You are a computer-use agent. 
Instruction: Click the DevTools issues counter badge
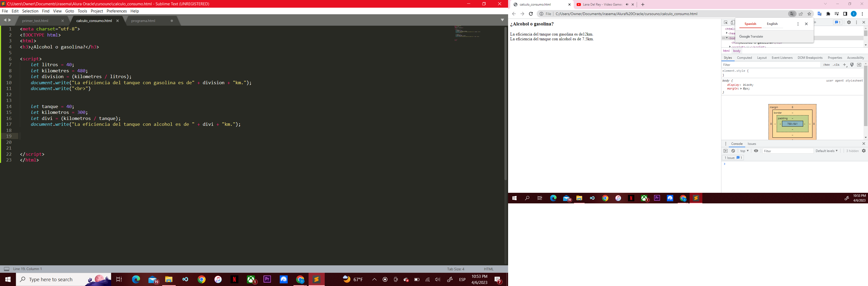coord(837,22)
